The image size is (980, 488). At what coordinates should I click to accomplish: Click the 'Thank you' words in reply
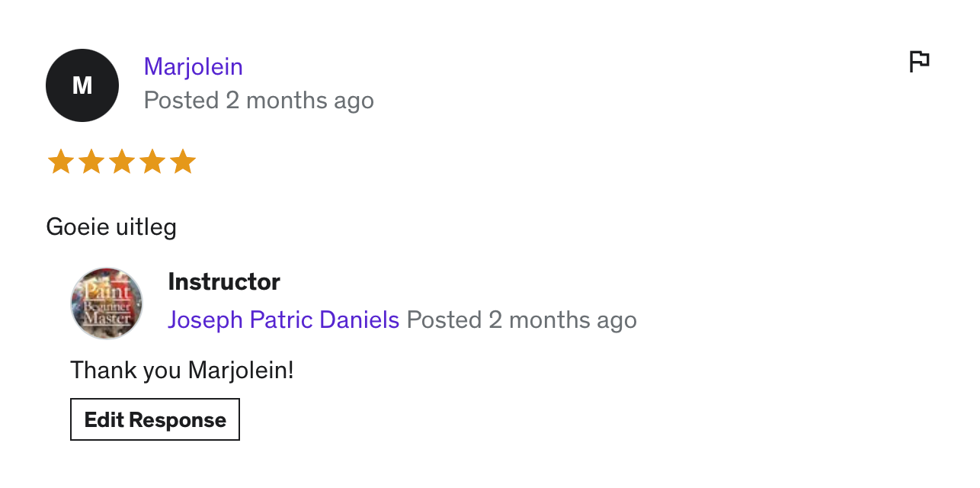pyautogui.click(x=126, y=371)
